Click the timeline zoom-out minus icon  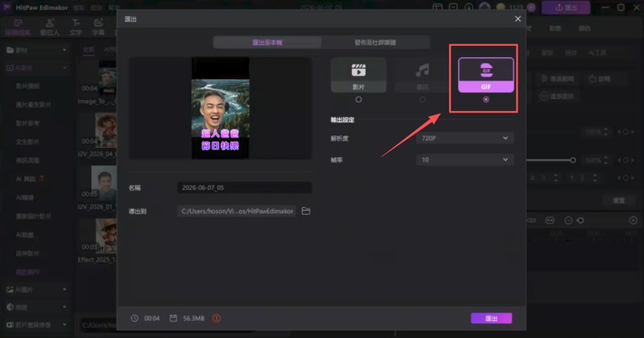pyautogui.click(x=568, y=221)
